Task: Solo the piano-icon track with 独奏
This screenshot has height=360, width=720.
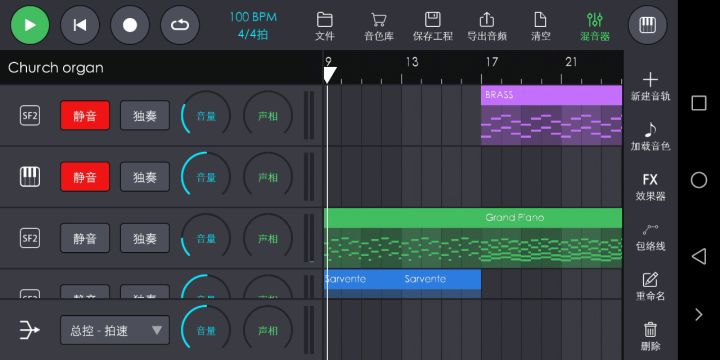Action: coord(145,177)
